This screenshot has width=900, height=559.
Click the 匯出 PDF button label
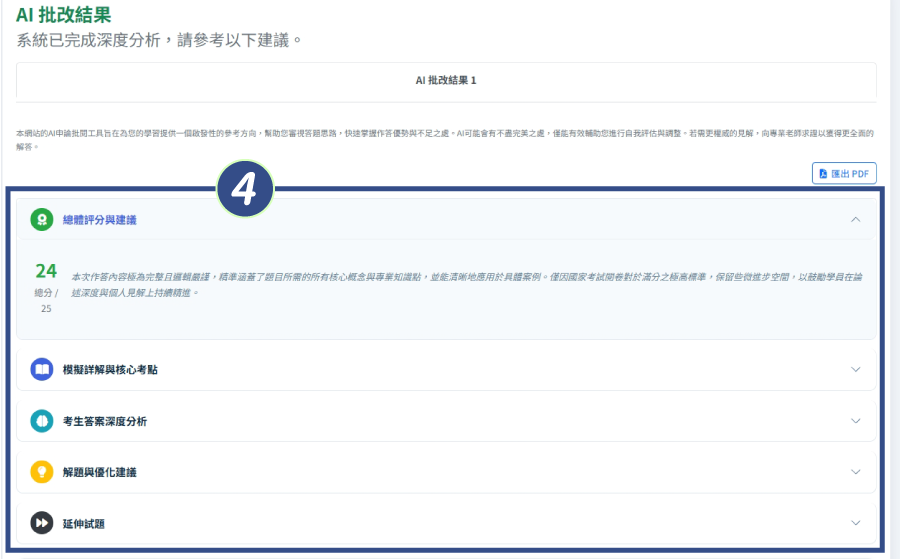pos(852,174)
